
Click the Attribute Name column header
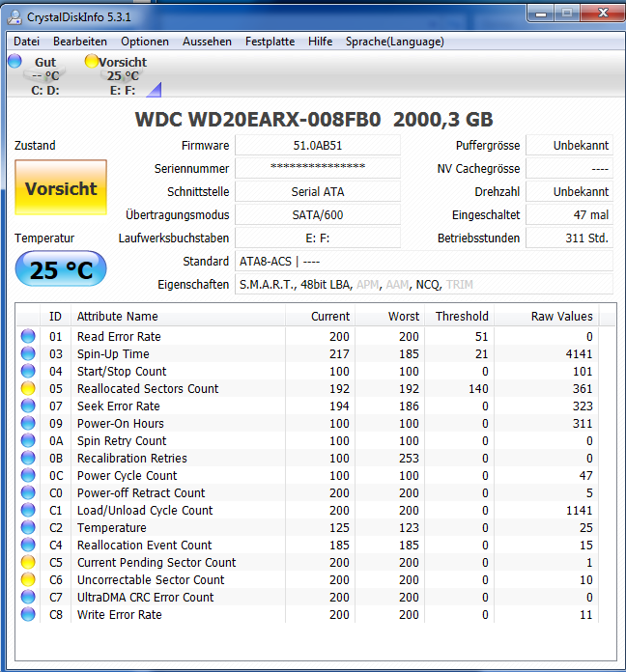[x=178, y=317]
